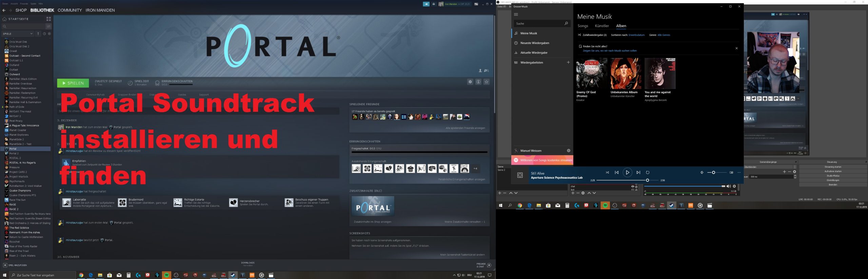
Task: Open Neueste Wiedergaben in Groove sidebar
Action: [x=542, y=43]
